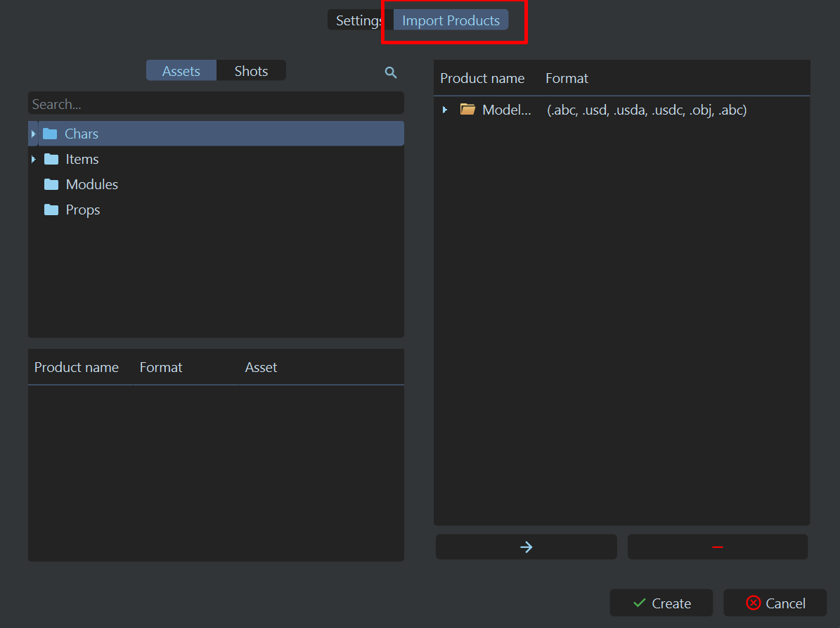Focus the Search input field
The width and height of the screenshot is (840, 628).
[x=216, y=104]
